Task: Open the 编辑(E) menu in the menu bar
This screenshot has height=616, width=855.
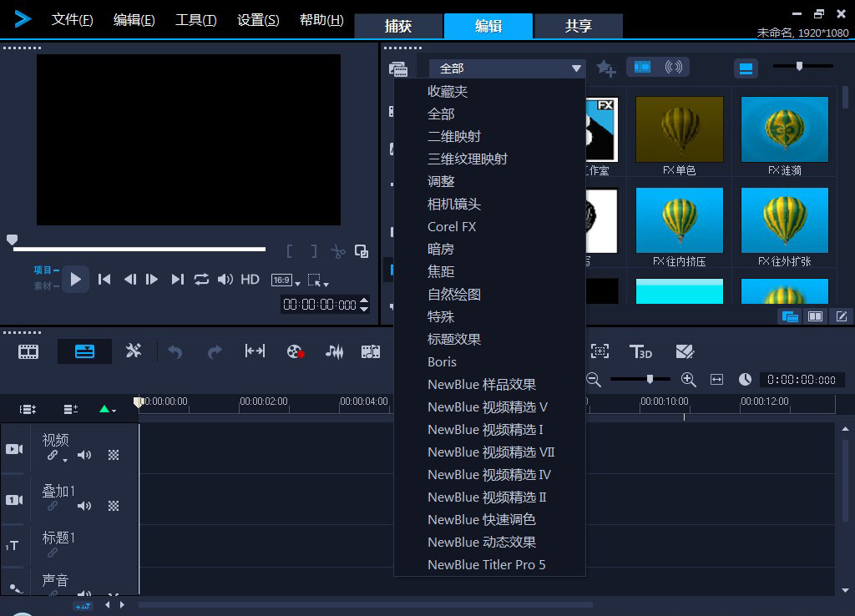Action: pos(134,20)
